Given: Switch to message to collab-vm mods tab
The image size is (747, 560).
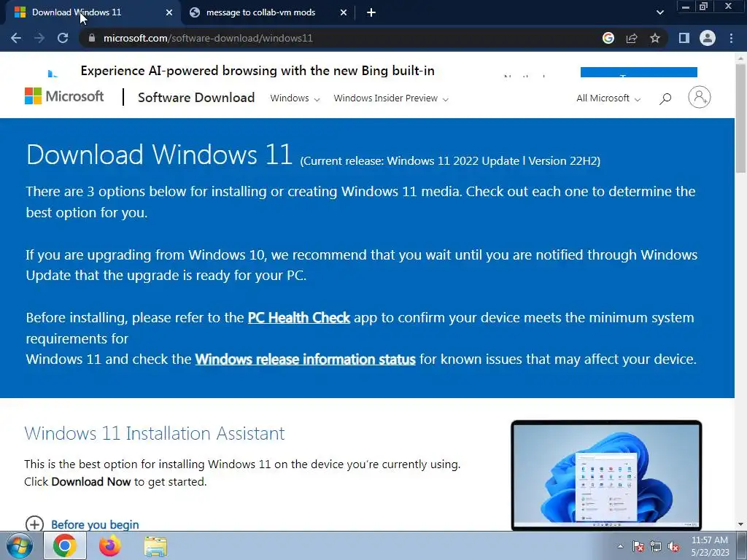Looking at the screenshot, I should point(260,12).
